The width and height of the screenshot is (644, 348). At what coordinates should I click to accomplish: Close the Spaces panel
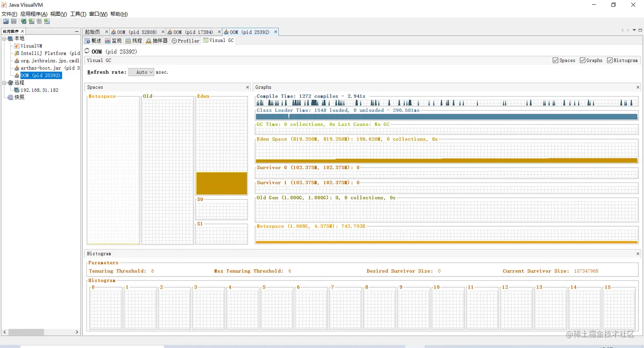click(x=247, y=87)
